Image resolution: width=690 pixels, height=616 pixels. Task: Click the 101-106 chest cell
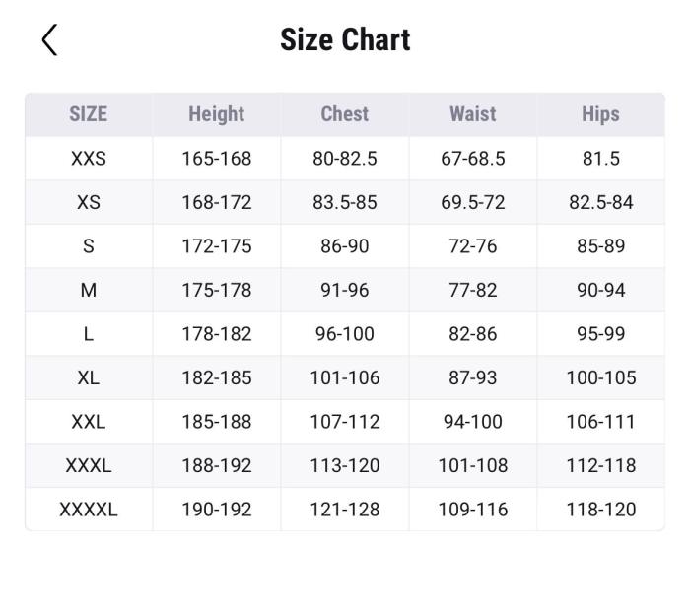tap(345, 377)
